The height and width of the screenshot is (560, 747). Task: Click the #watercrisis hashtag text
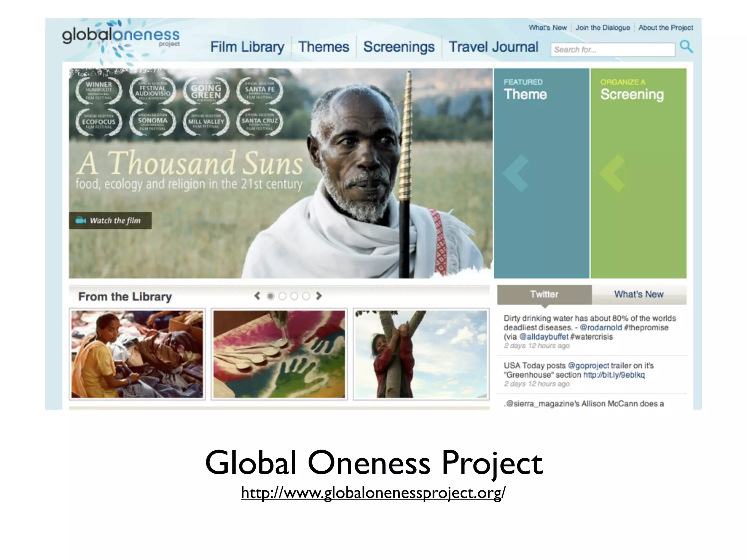(591, 337)
